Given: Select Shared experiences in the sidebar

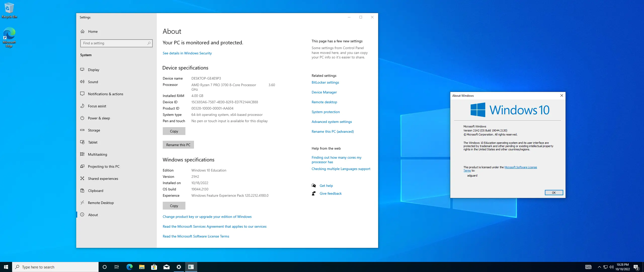Looking at the screenshot, I should pyautogui.click(x=103, y=178).
